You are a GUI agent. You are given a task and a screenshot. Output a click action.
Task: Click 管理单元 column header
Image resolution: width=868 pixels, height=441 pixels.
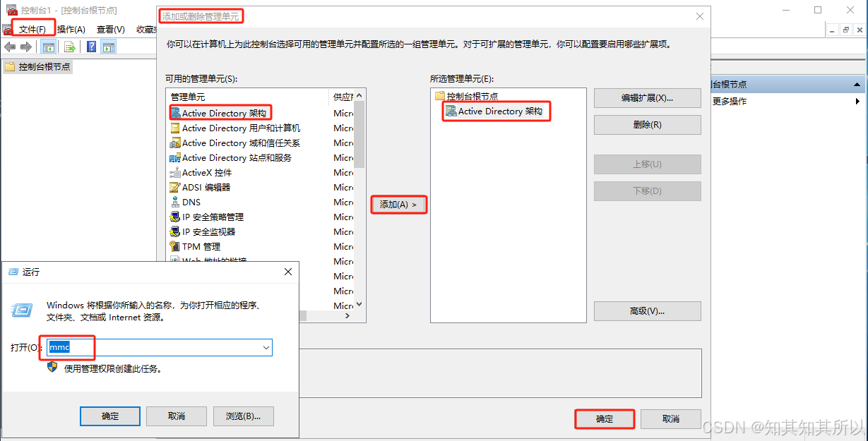pos(249,97)
